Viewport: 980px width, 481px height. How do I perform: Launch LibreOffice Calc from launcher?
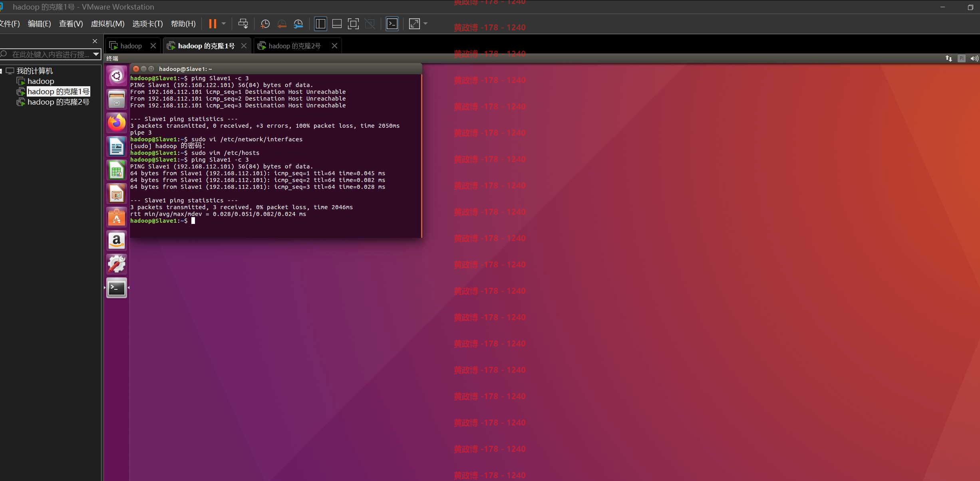(117, 170)
